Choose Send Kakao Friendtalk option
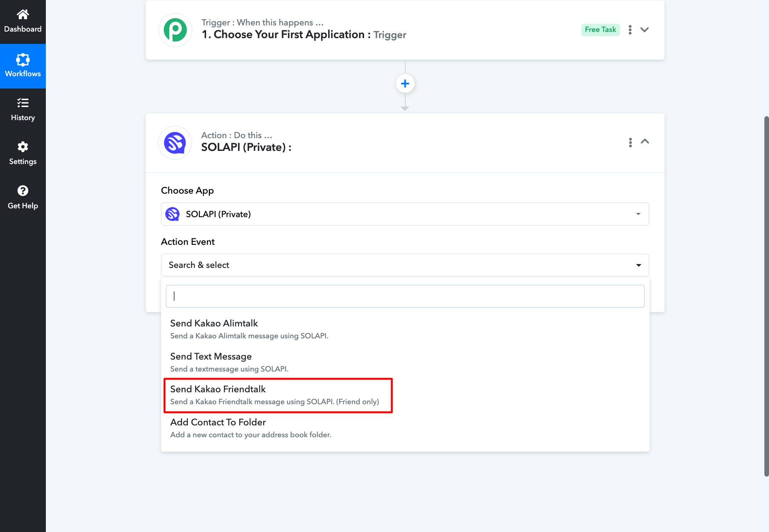 click(405, 395)
